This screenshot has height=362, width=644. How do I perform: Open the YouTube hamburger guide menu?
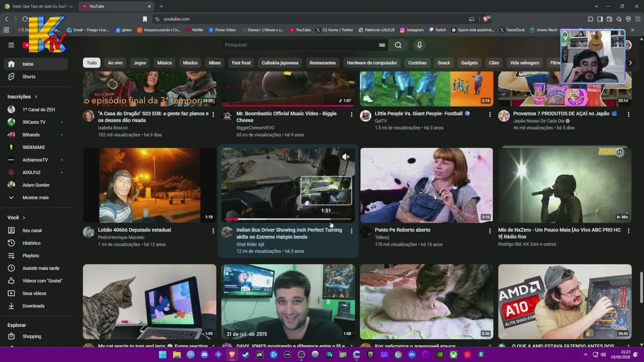(x=11, y=45)
